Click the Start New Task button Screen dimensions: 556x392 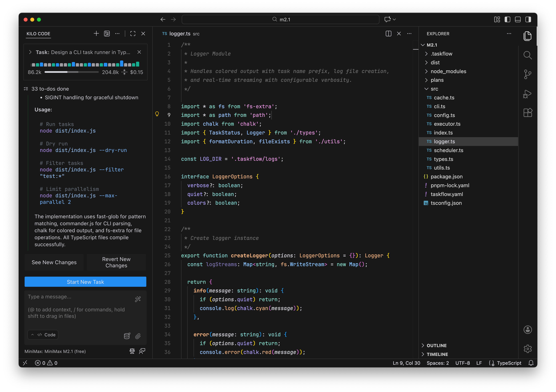tap(85, 282)
